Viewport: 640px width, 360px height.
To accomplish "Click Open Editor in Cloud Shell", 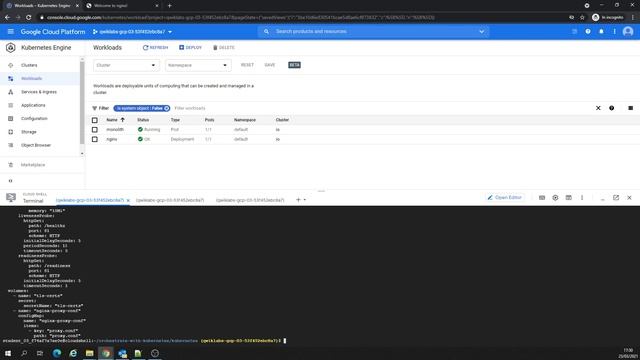I will (x=504, y=198).
